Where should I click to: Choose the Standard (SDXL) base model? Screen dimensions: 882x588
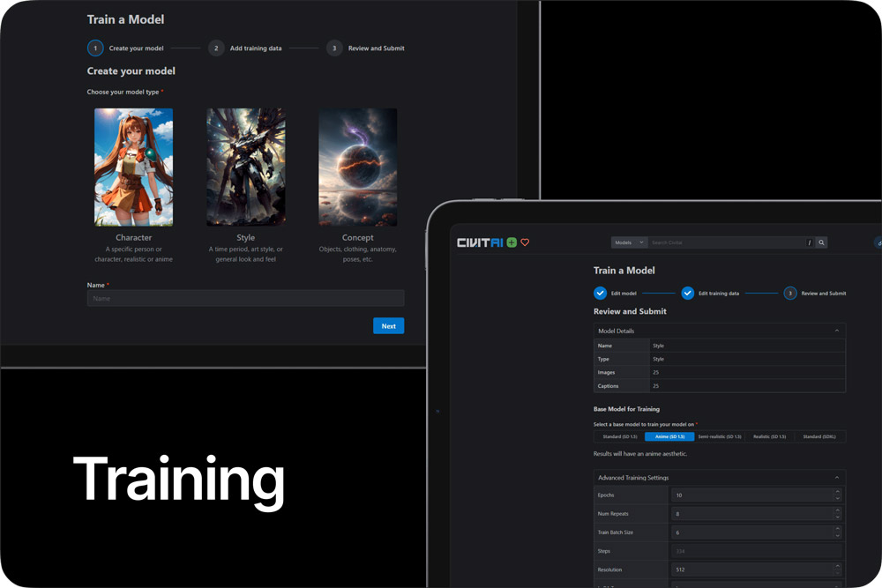point(819,436)
